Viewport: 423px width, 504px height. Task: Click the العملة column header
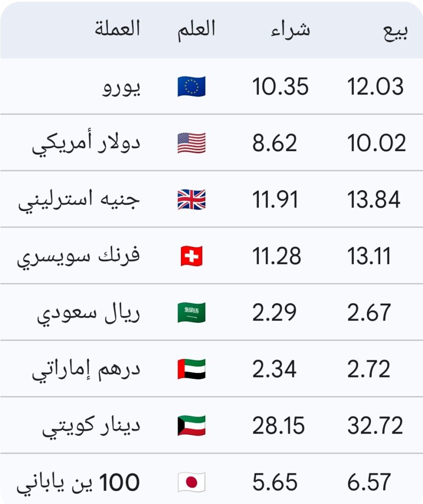[118, 29]
